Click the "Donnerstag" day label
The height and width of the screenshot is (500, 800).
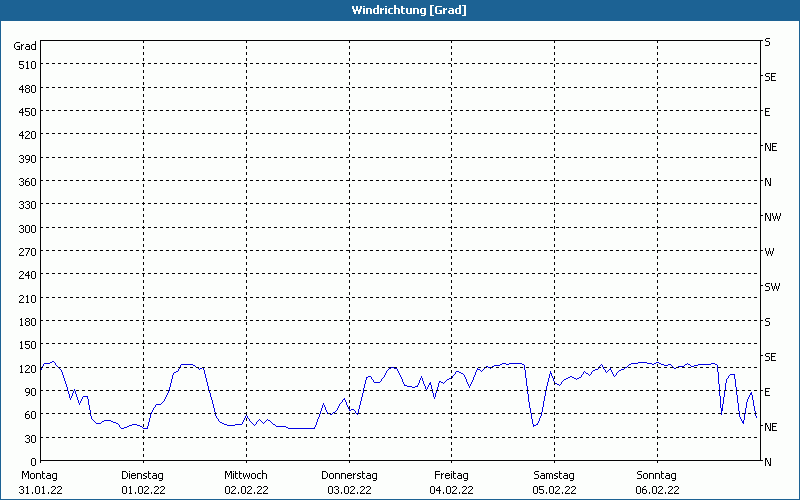(349, 475)
